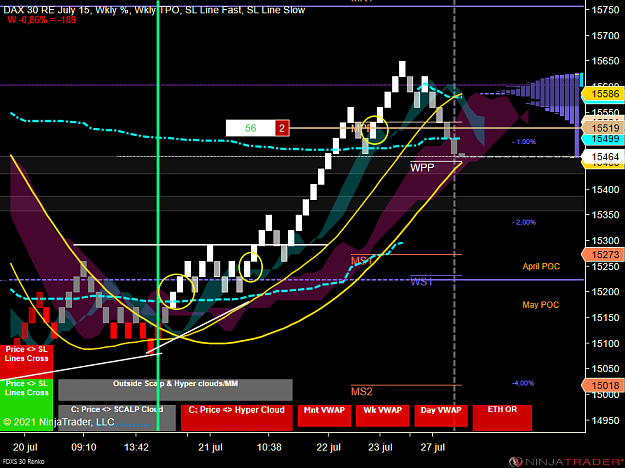
Task: Click the 21 jul date on time axis
Action: [210, 447]
